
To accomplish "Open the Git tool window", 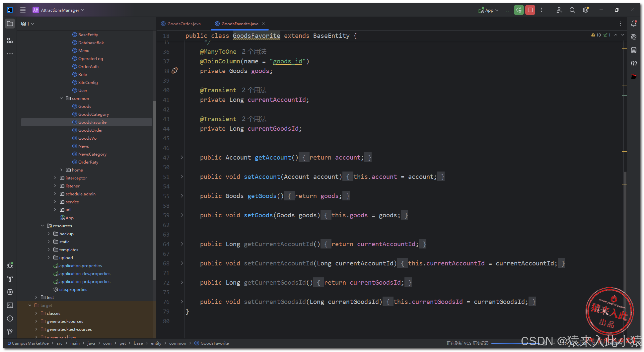I will tap(10, 332).
